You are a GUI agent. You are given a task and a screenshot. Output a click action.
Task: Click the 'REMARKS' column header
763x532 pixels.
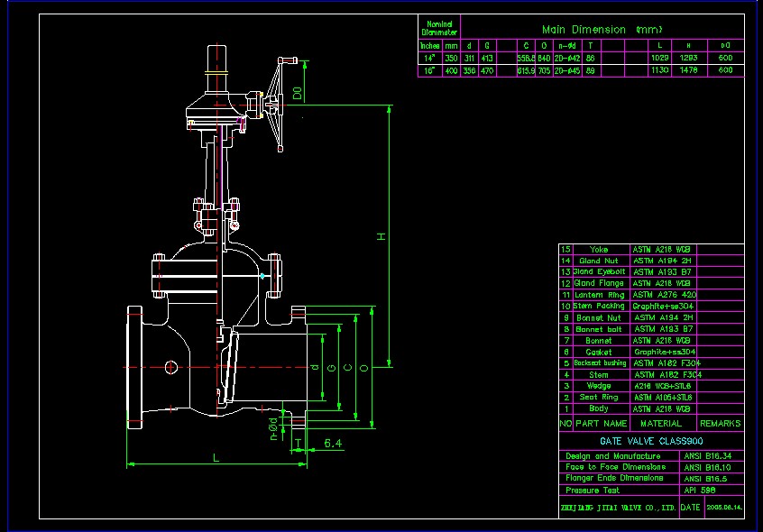pos(721,424)
